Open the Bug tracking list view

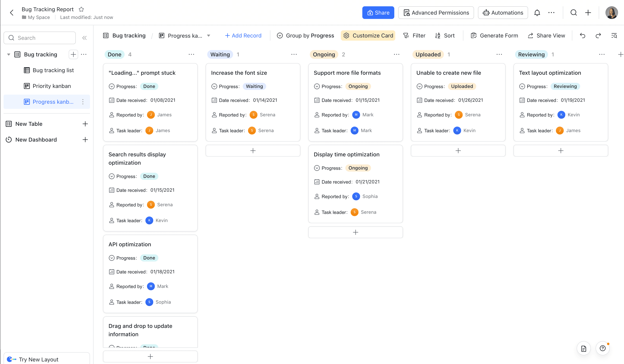53,70
